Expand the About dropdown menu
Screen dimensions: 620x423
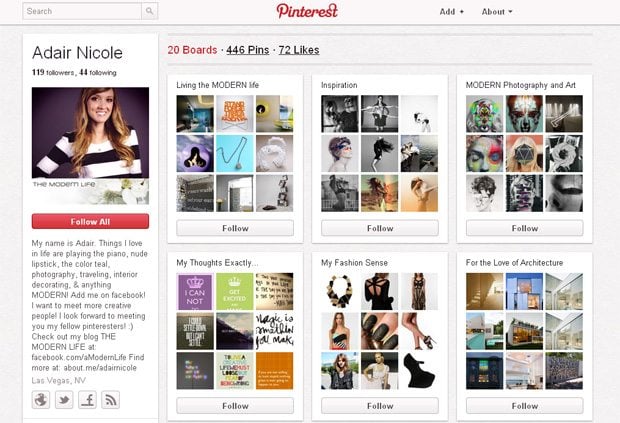click(496, 12)
